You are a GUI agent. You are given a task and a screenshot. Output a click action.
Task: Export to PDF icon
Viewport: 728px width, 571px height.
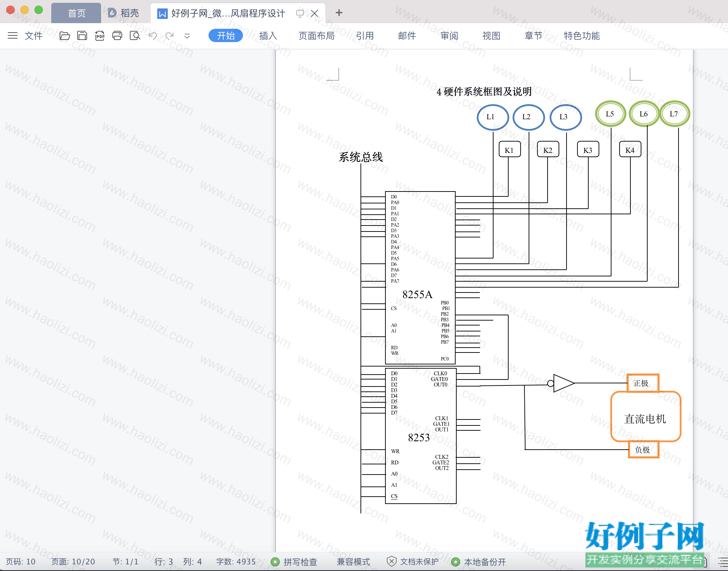coord(100,35)
